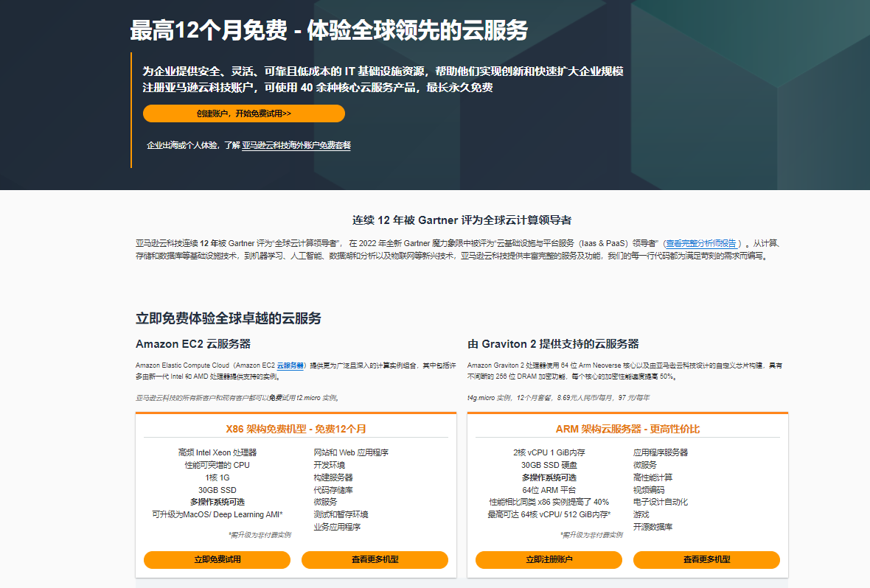
Task: Click 微服务 in the ARM card
Action: click(644, 465)
